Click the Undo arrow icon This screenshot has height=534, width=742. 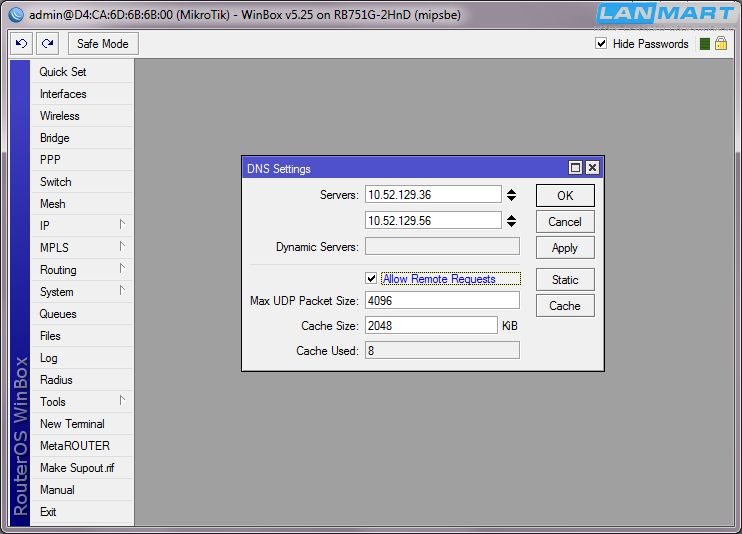coord(22,44)
